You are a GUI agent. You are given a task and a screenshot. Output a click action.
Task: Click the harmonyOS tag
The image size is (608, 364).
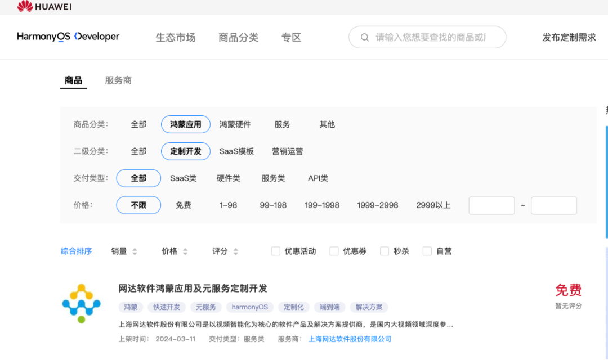pos(250,307)
